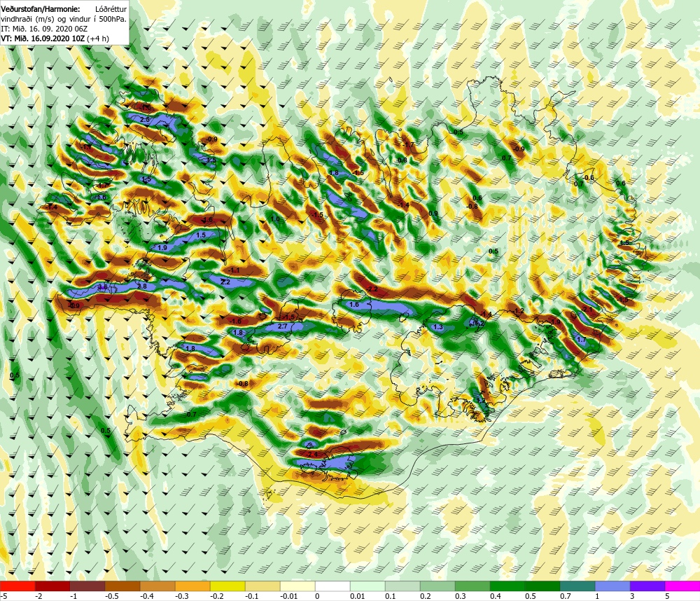Click the 1.0 value on the map

pos(275,219)
